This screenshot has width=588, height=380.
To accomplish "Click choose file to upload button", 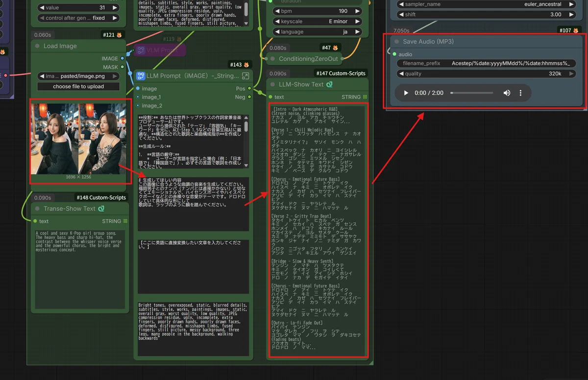I will tap(78, 86).
